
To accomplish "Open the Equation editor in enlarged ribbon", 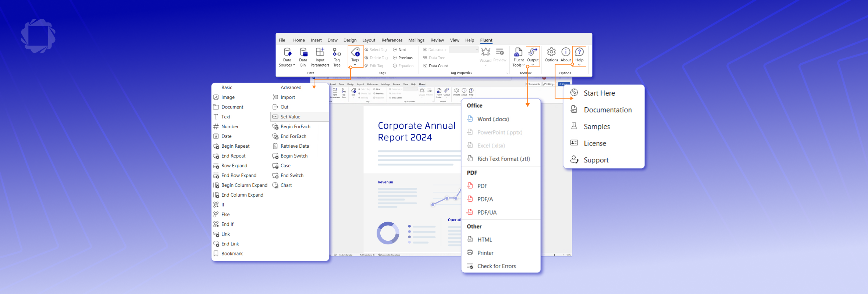I will [403, 66].
